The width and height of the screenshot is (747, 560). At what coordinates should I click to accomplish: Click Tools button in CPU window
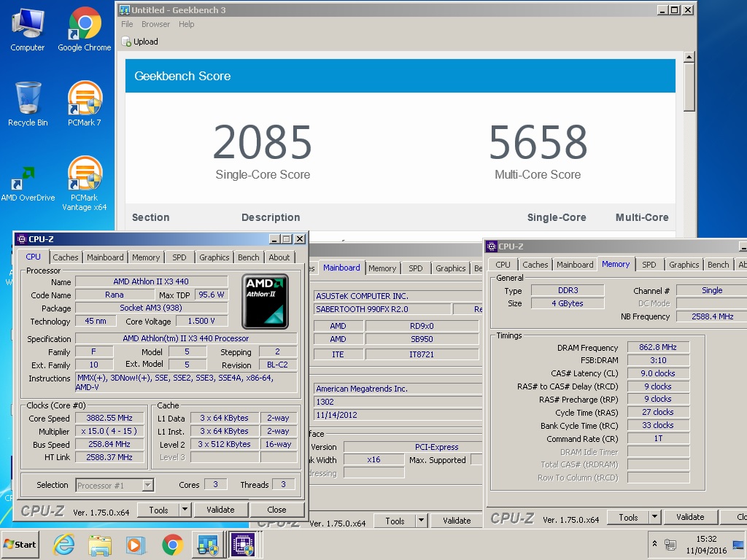(x=158, y=510)
